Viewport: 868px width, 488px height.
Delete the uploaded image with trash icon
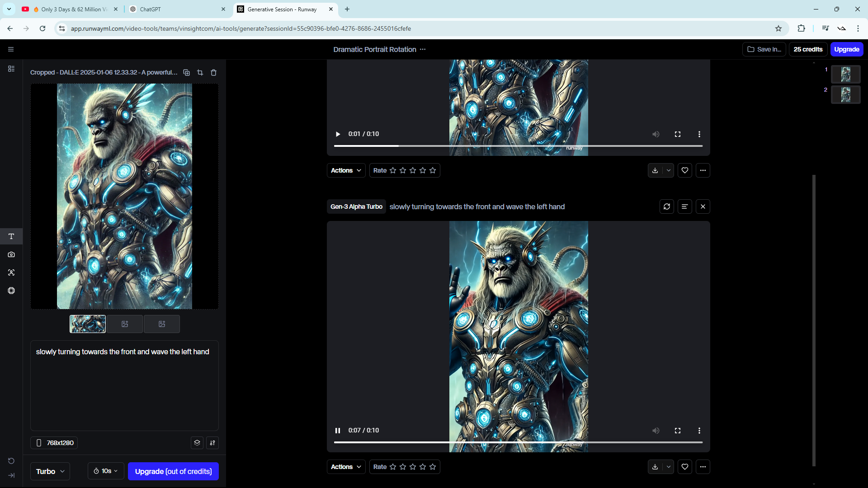pyautogui.click(x=214, y=72)
